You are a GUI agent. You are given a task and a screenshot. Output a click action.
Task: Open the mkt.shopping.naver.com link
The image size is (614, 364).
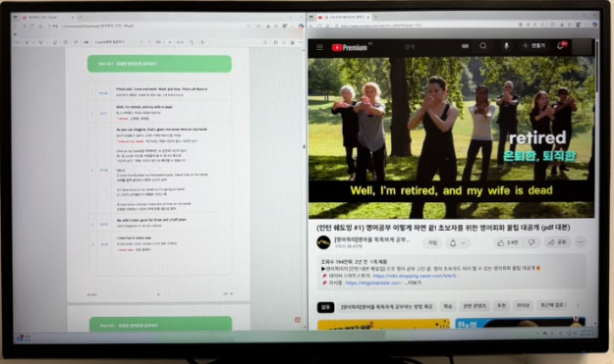[416, 276]
